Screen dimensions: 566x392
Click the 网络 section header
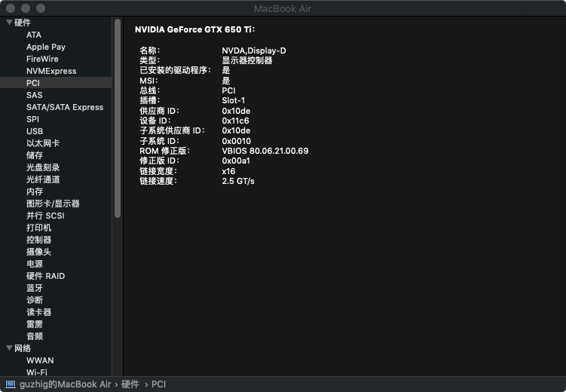(23, 348)
